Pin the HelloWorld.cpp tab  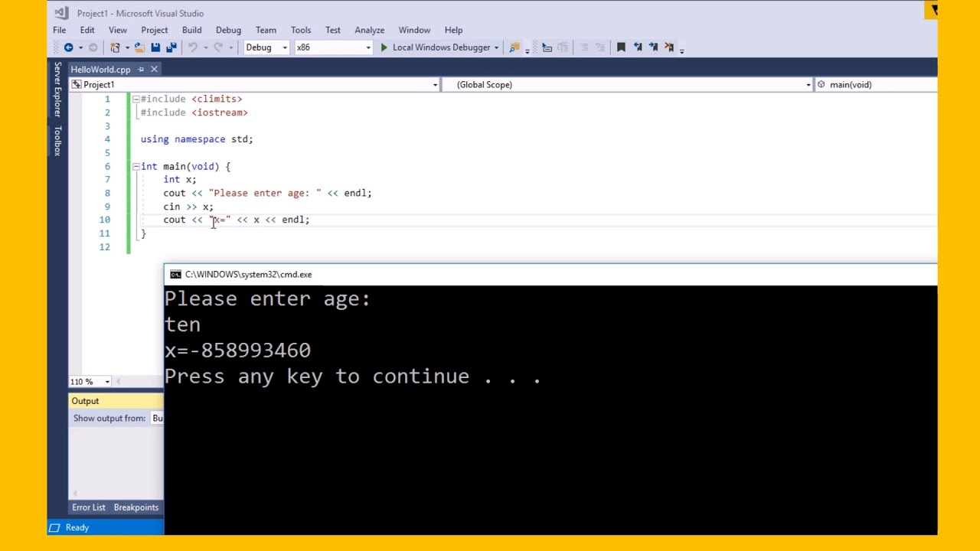141,70
